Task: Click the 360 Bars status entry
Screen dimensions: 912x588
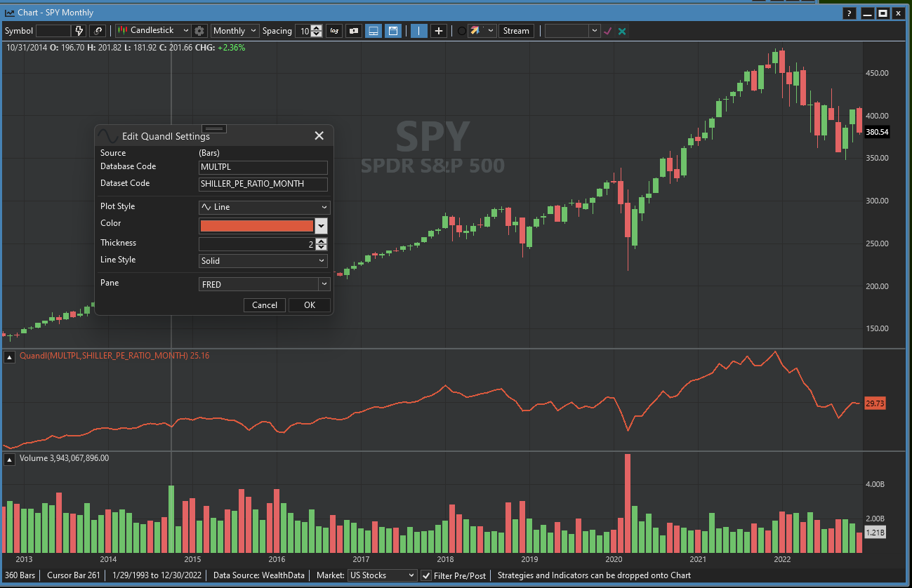Action: coord(21,575)
